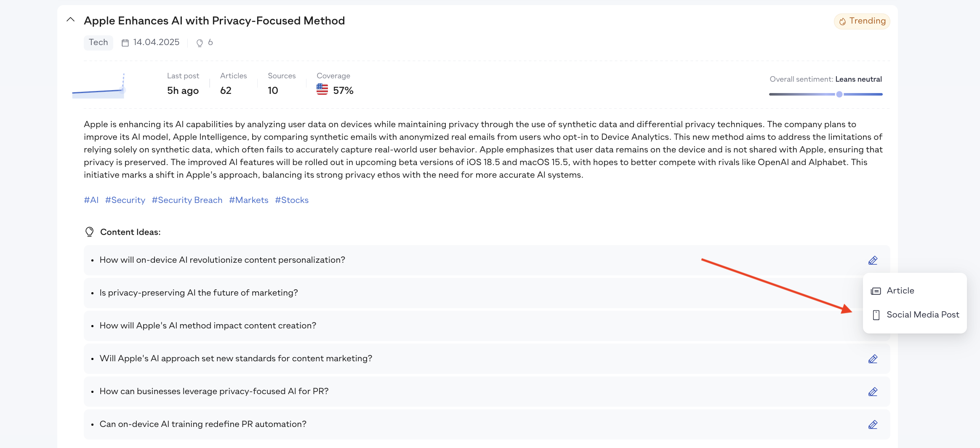Click edit pencil for content marketing standards idea
The height and width of the screenshot is (448, 980).
873,359
